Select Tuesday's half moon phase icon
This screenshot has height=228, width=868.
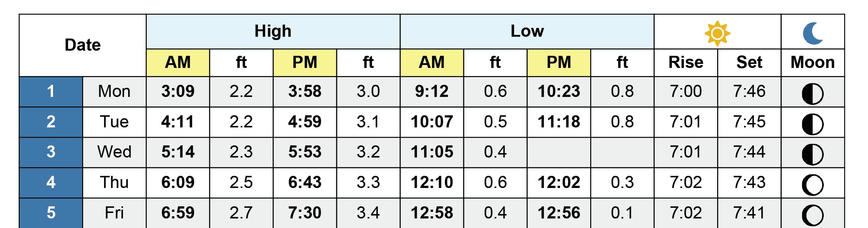pyautogui.click(x=812, y=124)
